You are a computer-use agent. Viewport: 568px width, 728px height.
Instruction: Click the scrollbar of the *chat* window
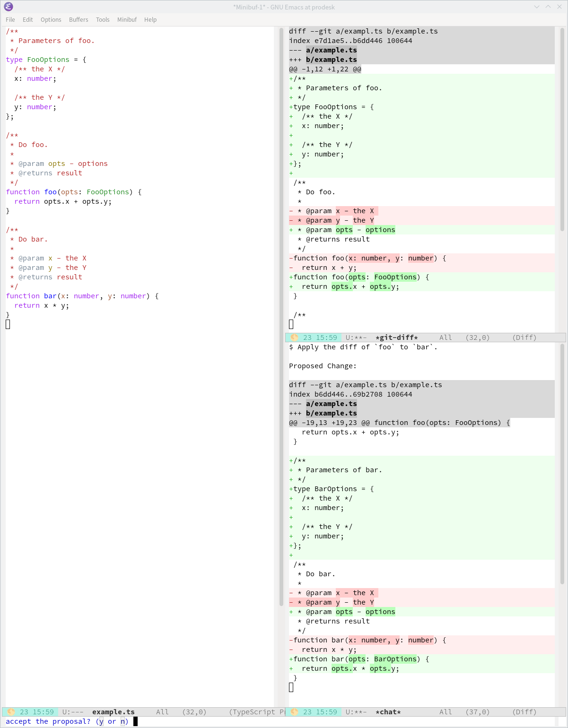[562, 463]
